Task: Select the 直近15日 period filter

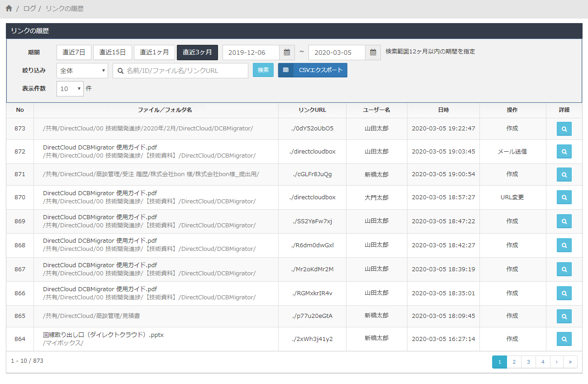Action: tap(113, 53)
